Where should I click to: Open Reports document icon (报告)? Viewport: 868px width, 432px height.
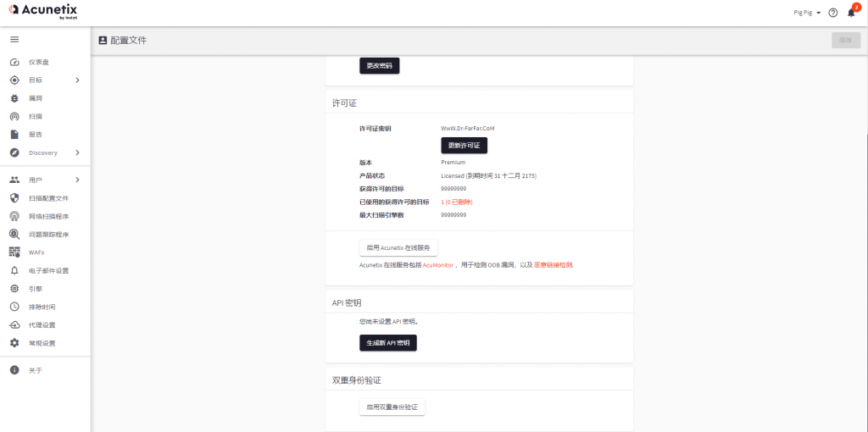click(15, 135)
